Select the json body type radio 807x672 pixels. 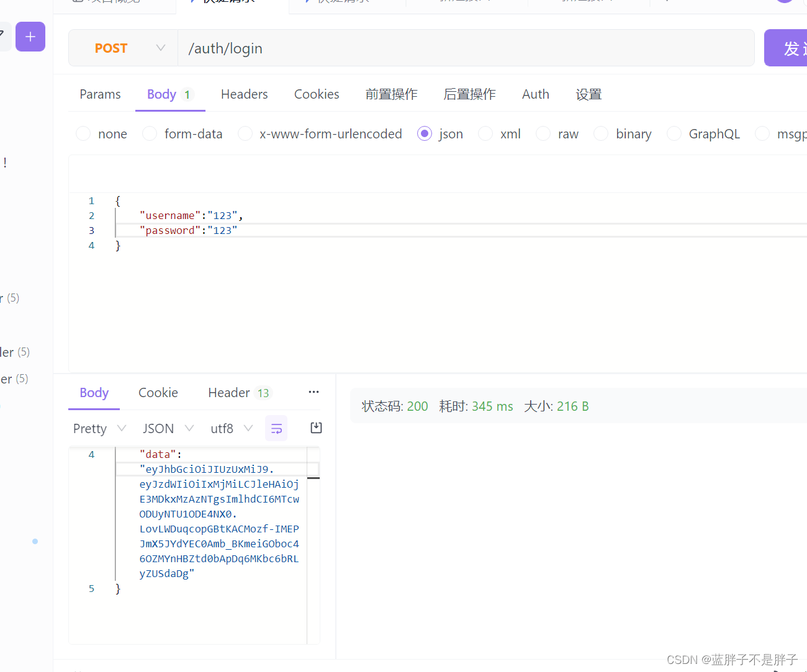click(425, 133)
